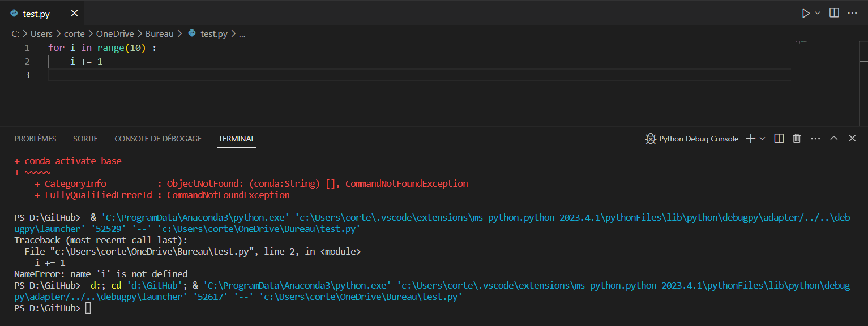
Task: Split the terminal pane
Action: (x=779, y=139)
